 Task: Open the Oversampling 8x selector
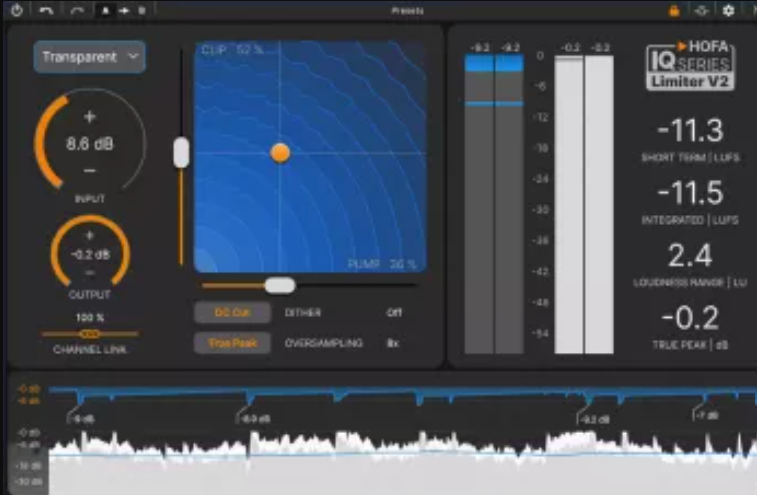pos(393,343)
